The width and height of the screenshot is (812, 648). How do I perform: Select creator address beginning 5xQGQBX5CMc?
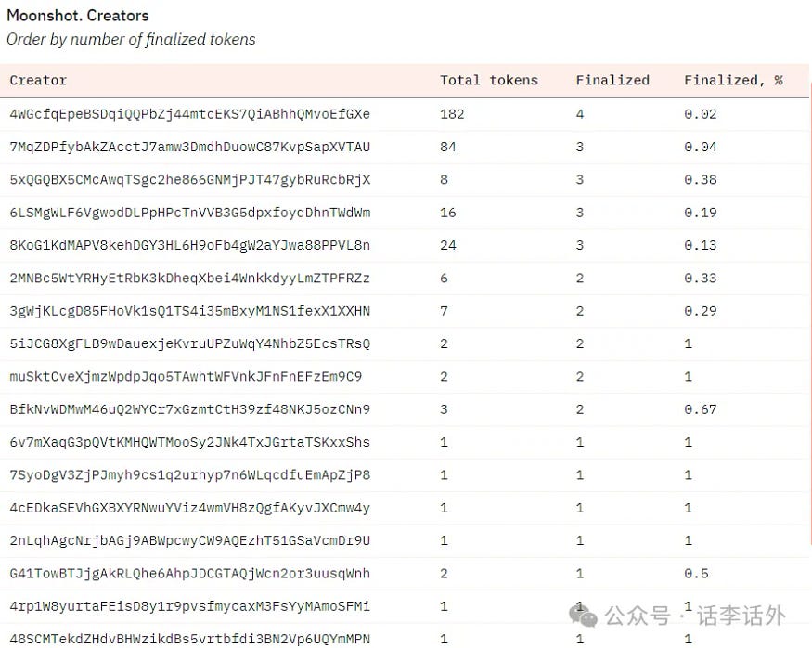[189, 180]
